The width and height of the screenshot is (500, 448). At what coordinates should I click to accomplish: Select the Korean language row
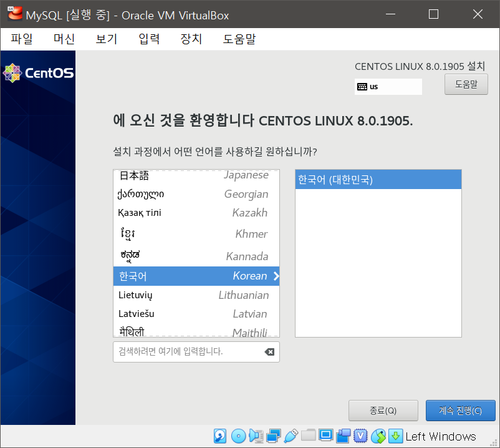click(x=196, y=276)
